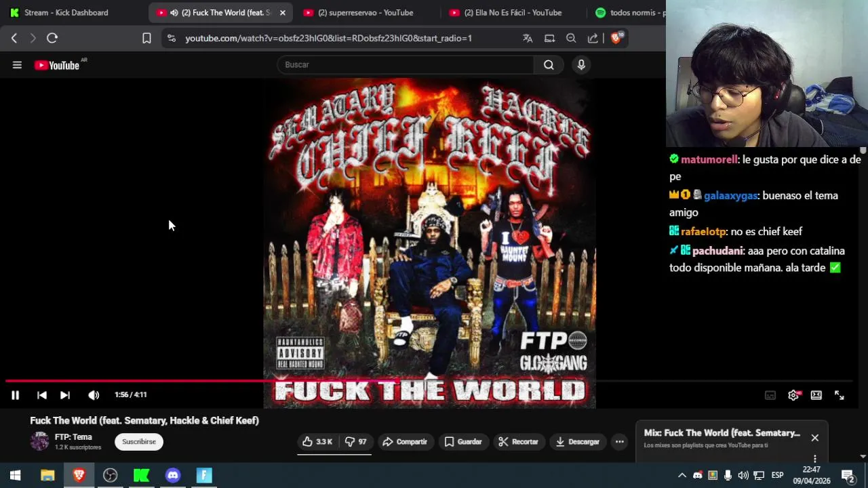
Task: Open the system volume tray icon
Action: point(743,476)
